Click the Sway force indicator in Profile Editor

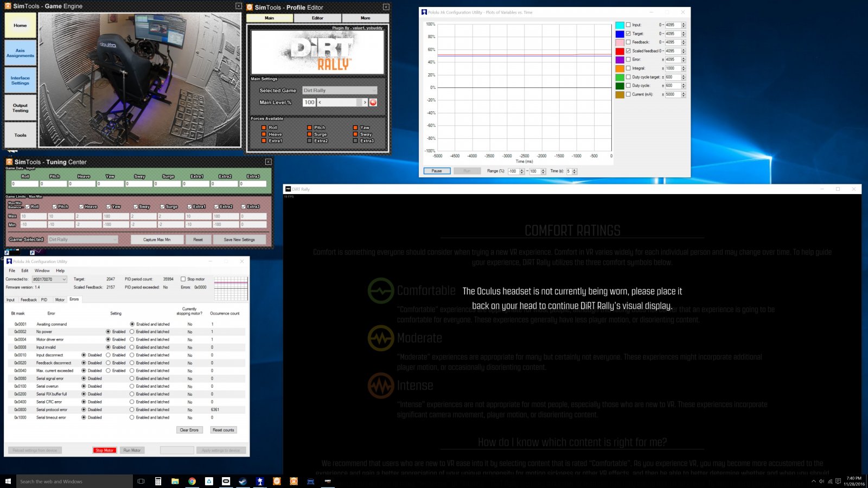tap(355, 134)
